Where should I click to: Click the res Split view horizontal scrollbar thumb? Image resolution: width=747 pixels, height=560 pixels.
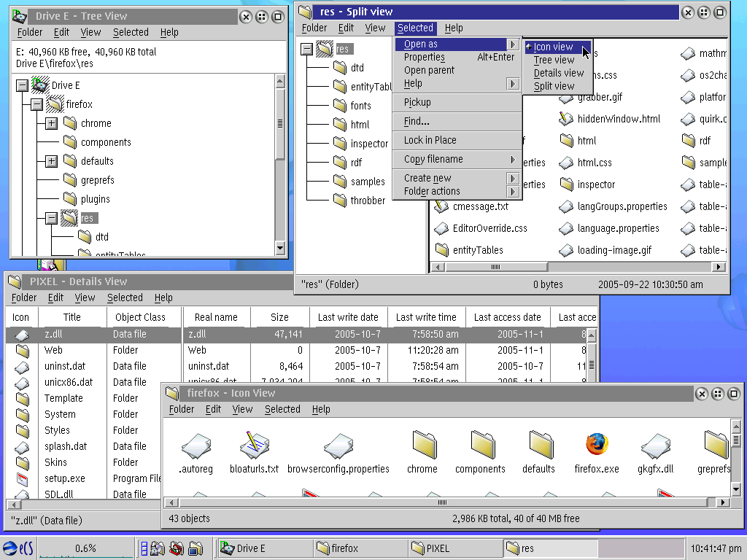(x=495, y=267)
